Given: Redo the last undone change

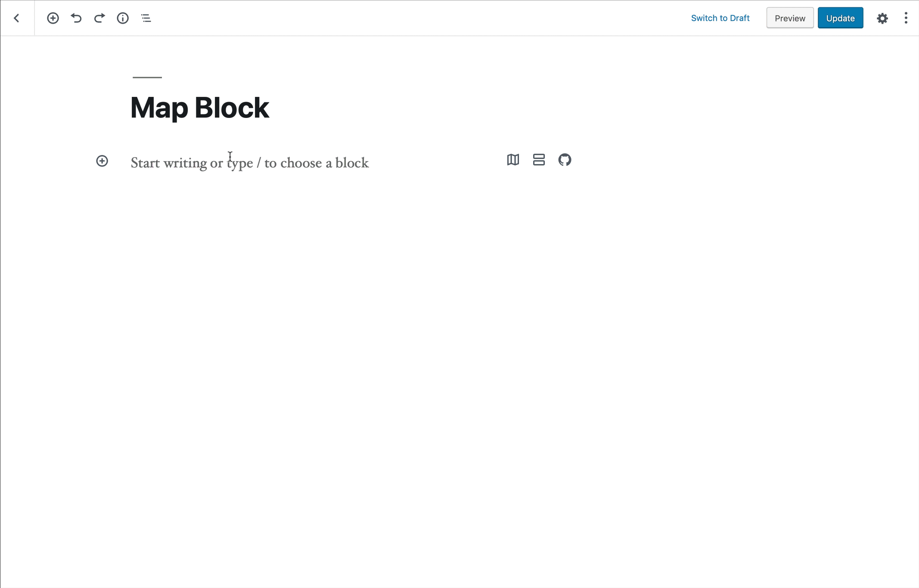Looking at the screenshot, I should (x=99, y=18).
